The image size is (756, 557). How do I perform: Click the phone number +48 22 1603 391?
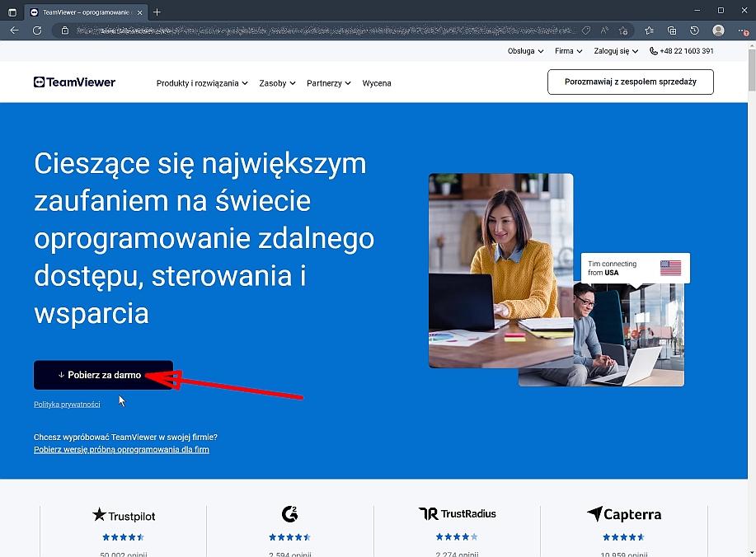687,50
